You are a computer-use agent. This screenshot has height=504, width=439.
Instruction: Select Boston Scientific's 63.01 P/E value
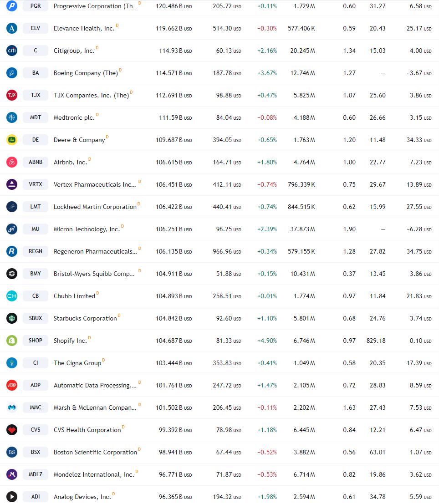click(x=378, y=452)
